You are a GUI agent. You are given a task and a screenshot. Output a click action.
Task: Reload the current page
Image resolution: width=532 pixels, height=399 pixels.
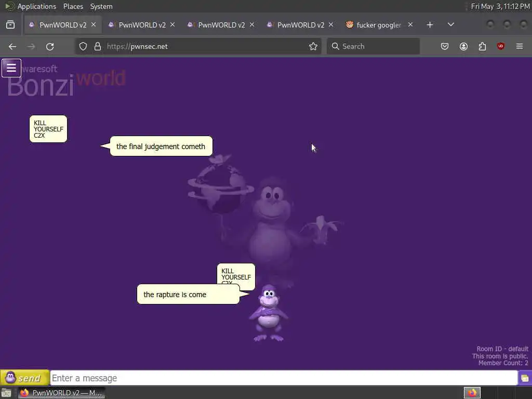[50, 46]
